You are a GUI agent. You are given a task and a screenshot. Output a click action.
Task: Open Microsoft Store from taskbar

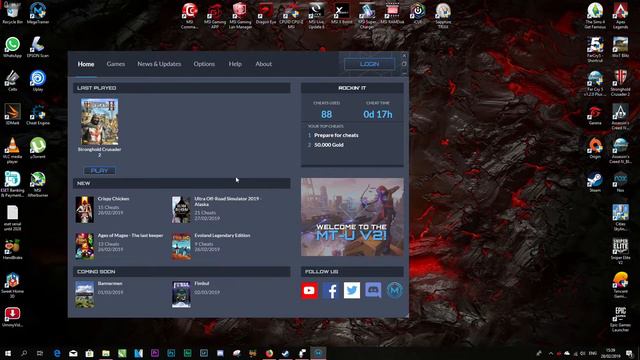pyautogui.click(x=89, y=353)
